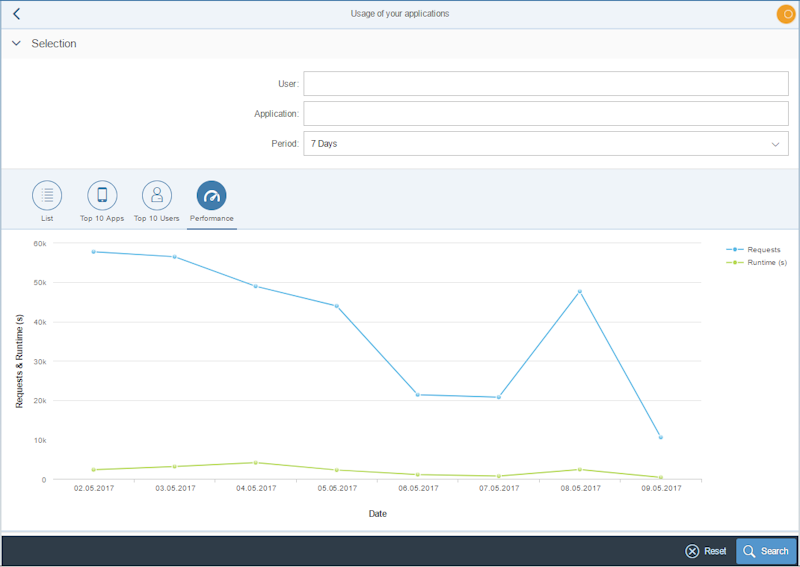The width and height of the screenshot is (800, 567).
Task: Click Requests data point for 05.05.2017
Action: pos(337,306)
